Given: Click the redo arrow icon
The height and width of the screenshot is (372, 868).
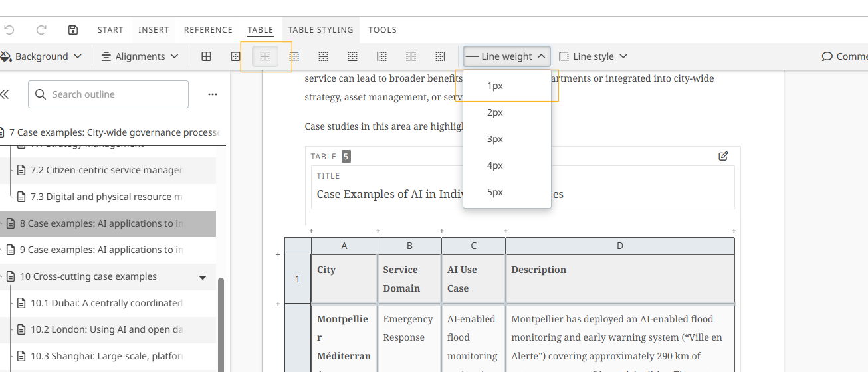Looking at the screenshot, I should [41, 30].
